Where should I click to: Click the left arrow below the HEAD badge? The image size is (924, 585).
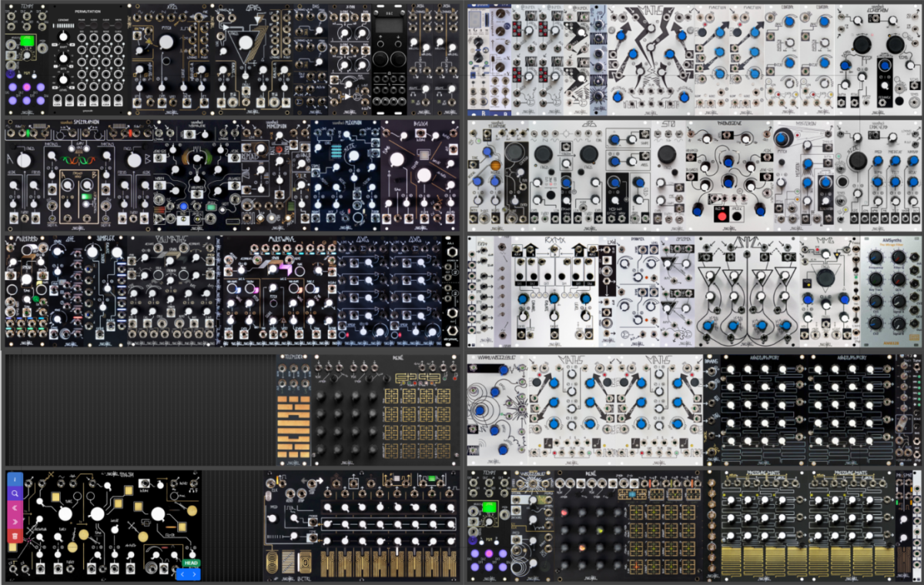tap(182, 573)
